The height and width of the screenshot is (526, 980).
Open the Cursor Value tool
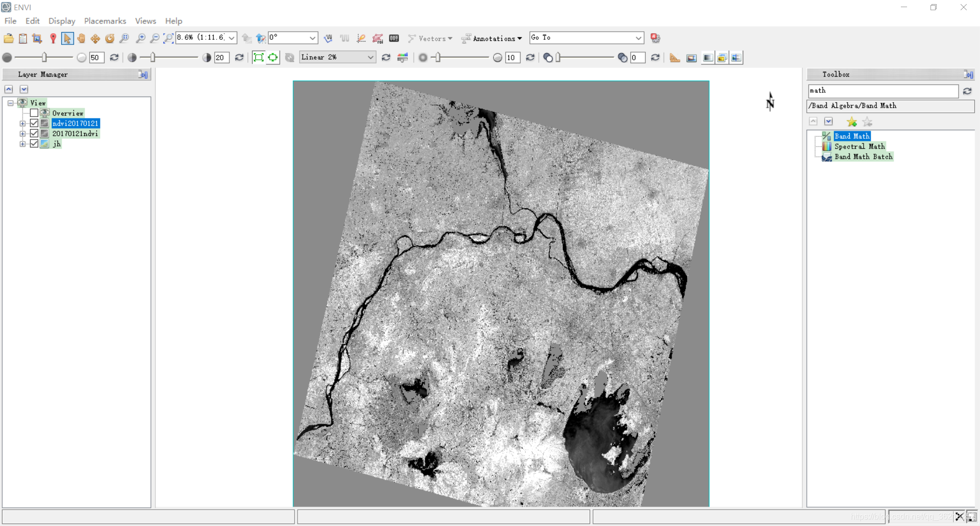click(x=394, y=38)
